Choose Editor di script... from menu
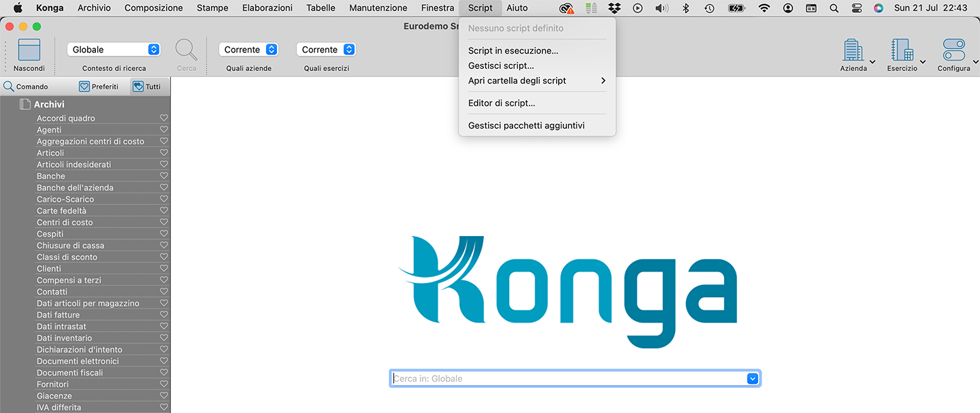The image size is (980, 413). (x=502, y=103)
